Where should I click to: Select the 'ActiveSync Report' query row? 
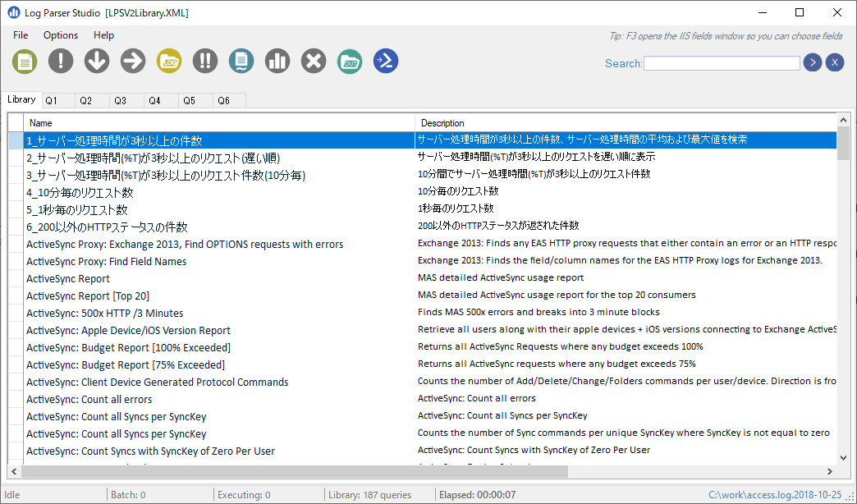[422, 279]
